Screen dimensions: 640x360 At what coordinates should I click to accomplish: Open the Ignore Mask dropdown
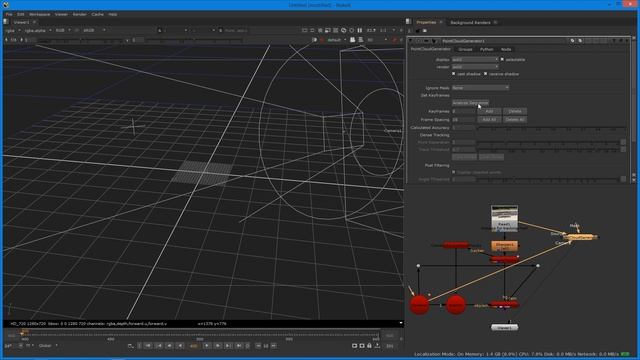(x=480, y=88)
